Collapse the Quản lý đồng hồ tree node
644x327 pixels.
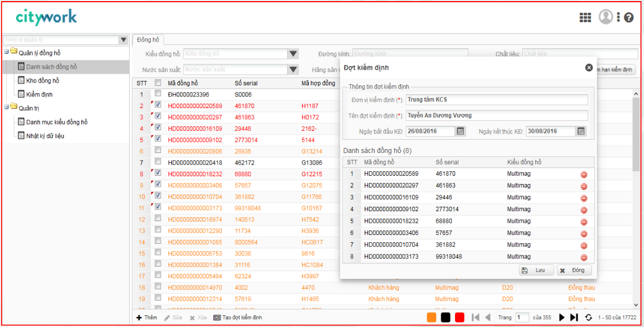(x=7, y=52)
